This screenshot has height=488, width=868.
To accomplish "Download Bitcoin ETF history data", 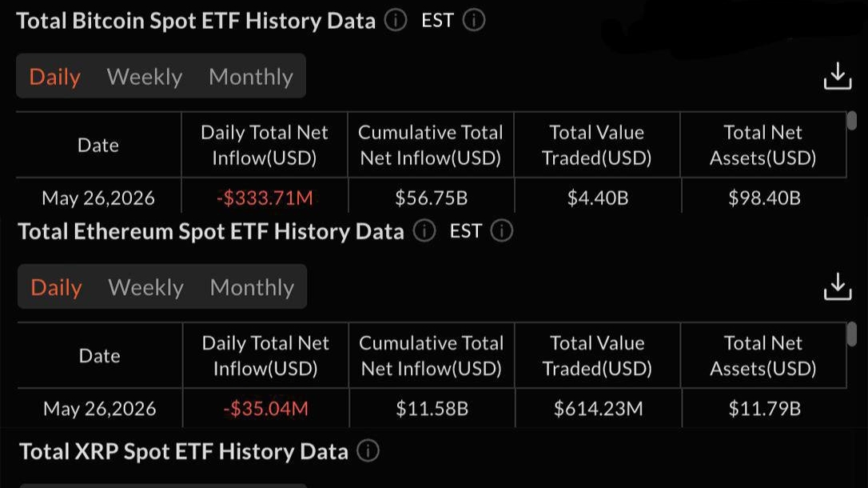I will click(x=838, y=76).
